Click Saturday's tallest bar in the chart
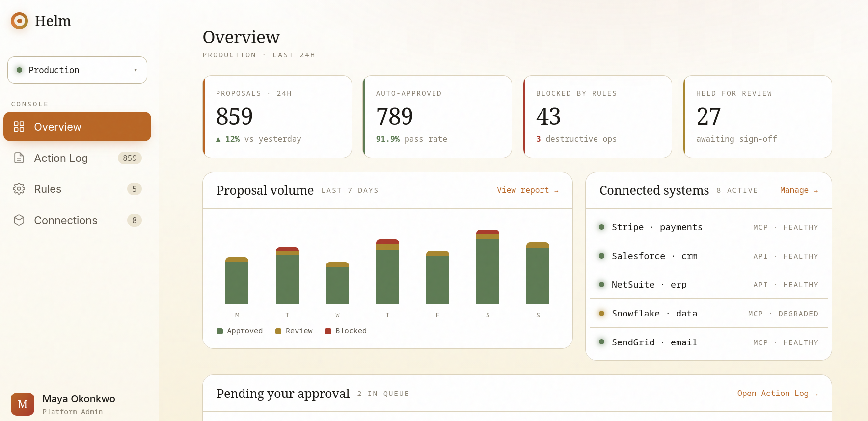The height and width of the screenshot is (421, 868). pos(488,267)
